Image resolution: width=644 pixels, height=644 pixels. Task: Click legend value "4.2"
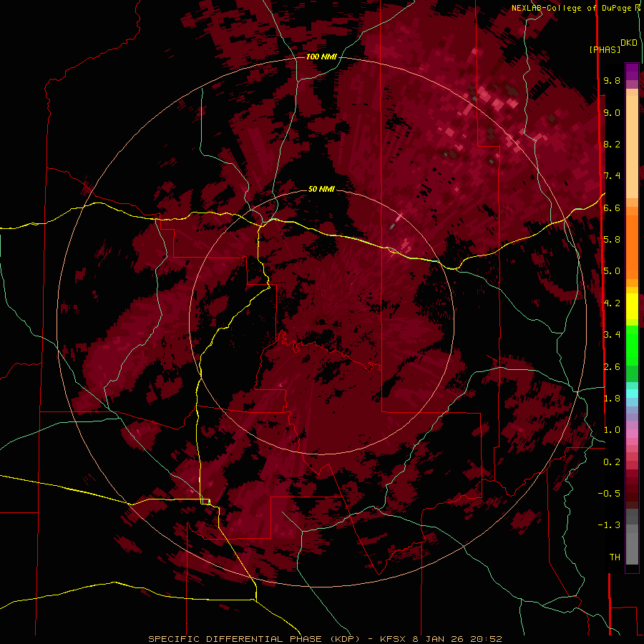[612, 303]
